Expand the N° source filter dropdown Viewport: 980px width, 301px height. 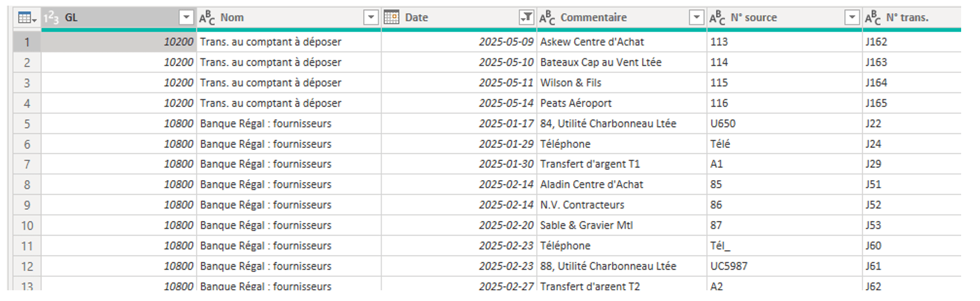tap(852, 18)
